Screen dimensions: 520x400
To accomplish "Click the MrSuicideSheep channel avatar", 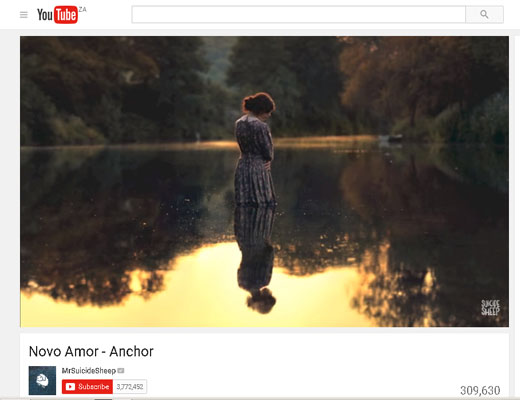I will pos(42,380).
